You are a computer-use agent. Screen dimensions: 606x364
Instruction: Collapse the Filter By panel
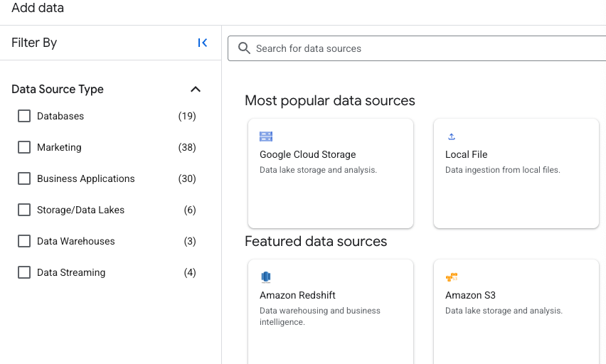pos(203,43)
